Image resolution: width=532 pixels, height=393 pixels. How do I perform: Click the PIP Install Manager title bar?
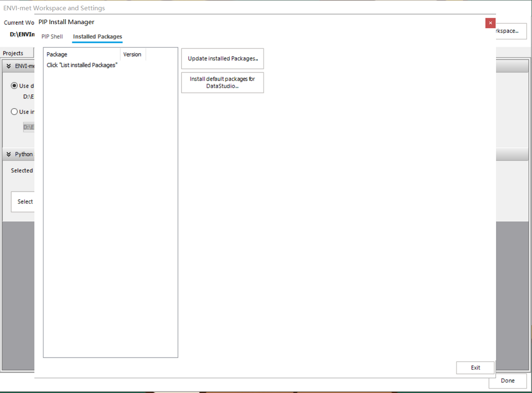(x=246, y=22)
